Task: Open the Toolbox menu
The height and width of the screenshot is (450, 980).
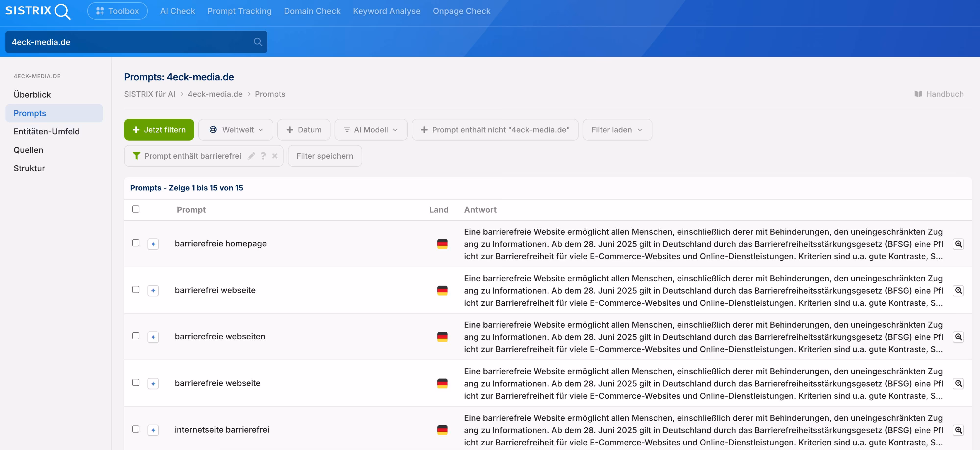Action: point(118,11)
